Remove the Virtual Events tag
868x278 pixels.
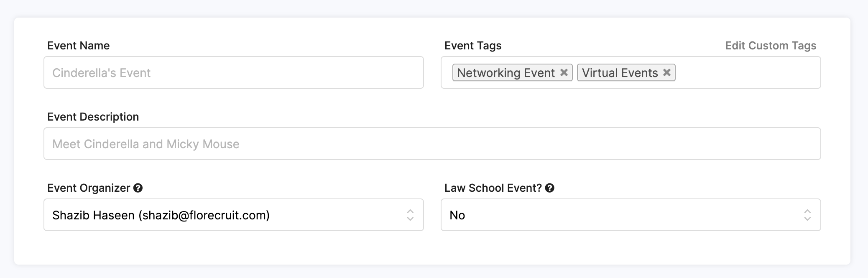tap(667, 72)
